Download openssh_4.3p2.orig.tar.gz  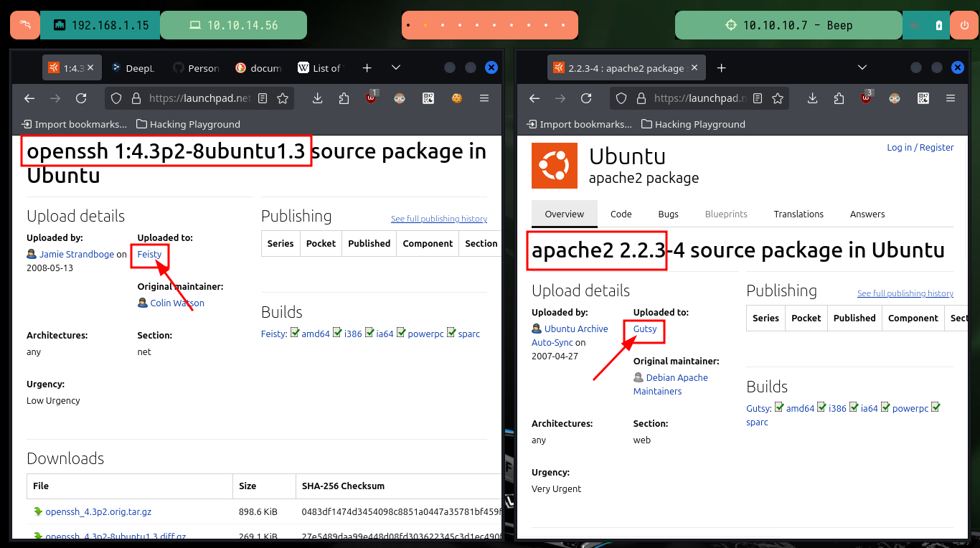(98, 512)
